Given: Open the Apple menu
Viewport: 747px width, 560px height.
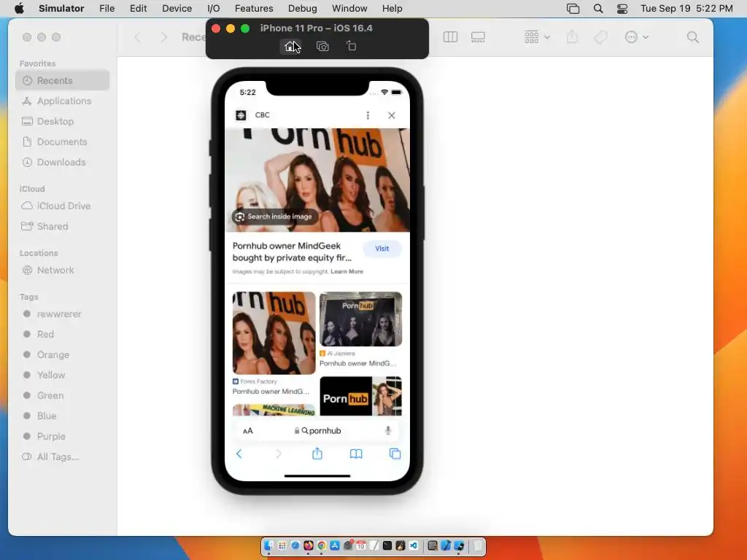Looking at the screenshot, I should pos(19,9).
